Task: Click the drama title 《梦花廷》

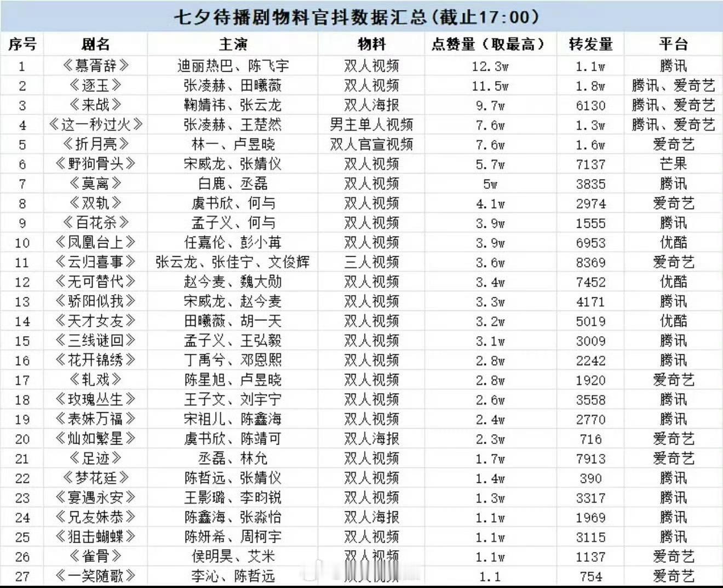Action: point(96,478)
